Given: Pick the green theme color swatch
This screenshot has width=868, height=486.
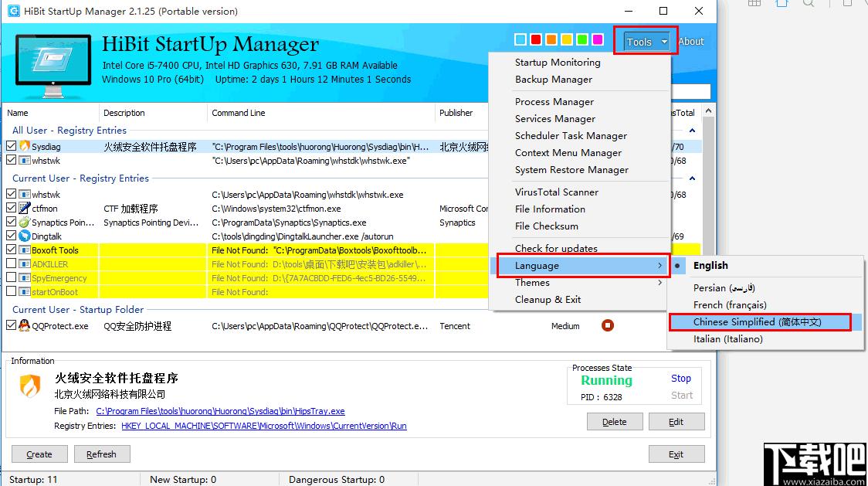Looking at the screenshot, I should [581, 39].
